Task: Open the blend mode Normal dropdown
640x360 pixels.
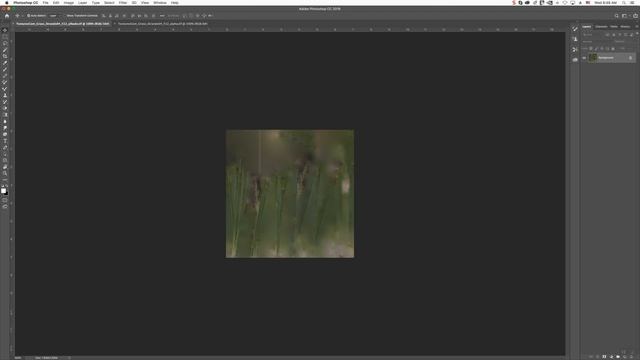Action: (596, 42)
